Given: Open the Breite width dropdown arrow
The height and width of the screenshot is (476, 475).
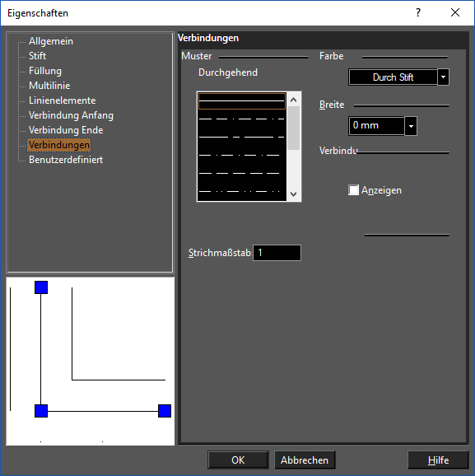Looking at the screenshot, I should [411, 126].
